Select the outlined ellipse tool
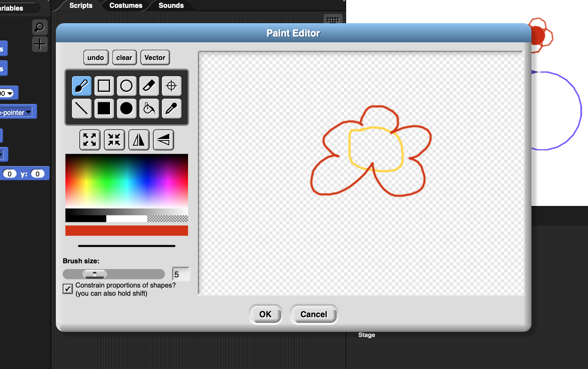 (126, 86)
